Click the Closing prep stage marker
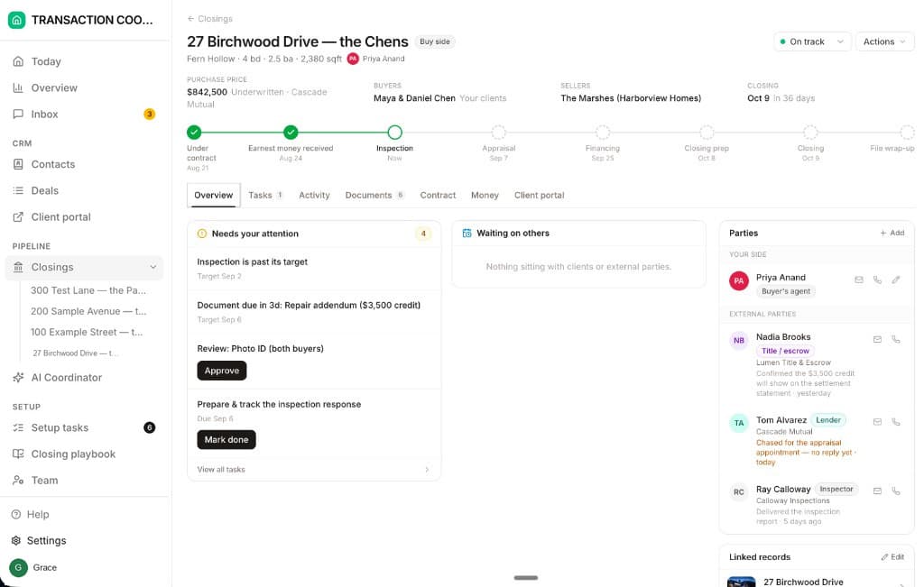This screenshot has width=924, height=587. pos(707,132)
